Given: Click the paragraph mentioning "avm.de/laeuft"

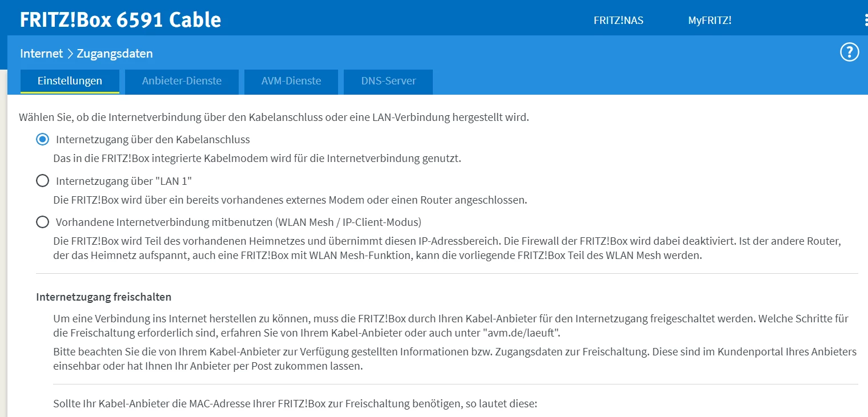Looking at the screenshot, I should [451, 326].
